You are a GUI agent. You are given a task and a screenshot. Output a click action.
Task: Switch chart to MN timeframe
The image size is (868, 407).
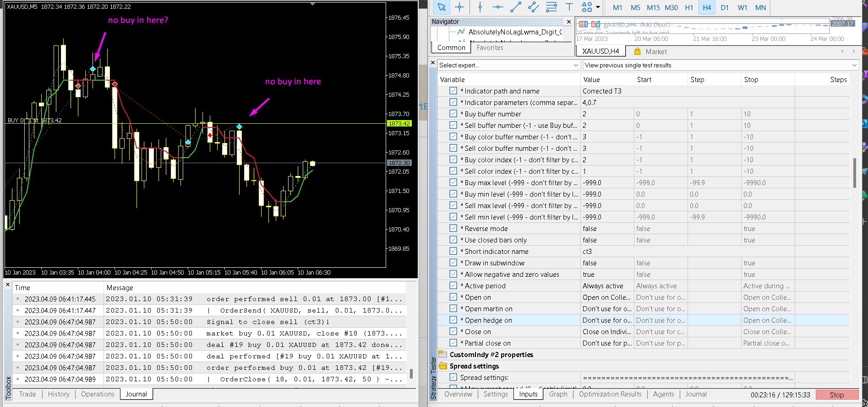(760, 8)
